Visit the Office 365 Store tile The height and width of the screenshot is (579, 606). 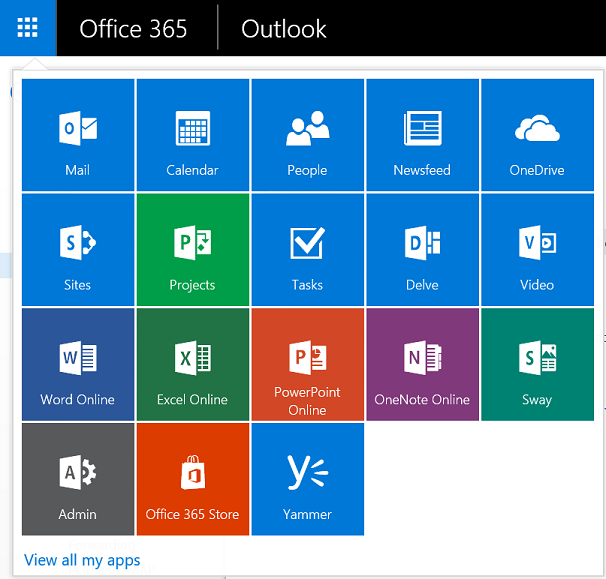click(x=193, y=480)
